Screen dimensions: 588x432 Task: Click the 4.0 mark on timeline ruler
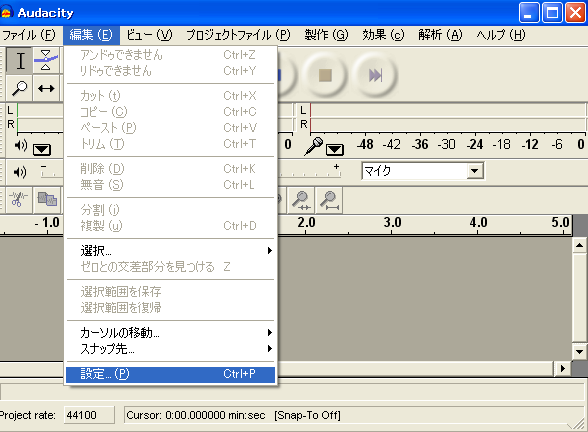tap(478, 222)
